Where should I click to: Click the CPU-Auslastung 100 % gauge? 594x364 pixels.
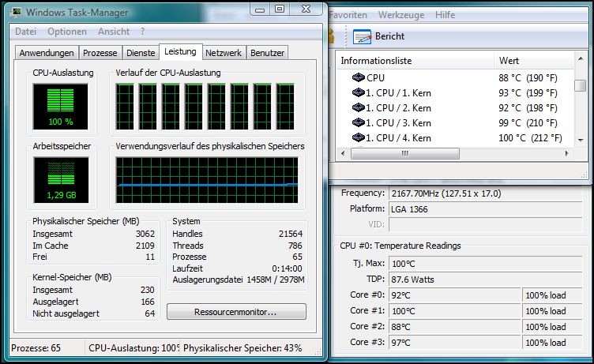coord(61,107)
